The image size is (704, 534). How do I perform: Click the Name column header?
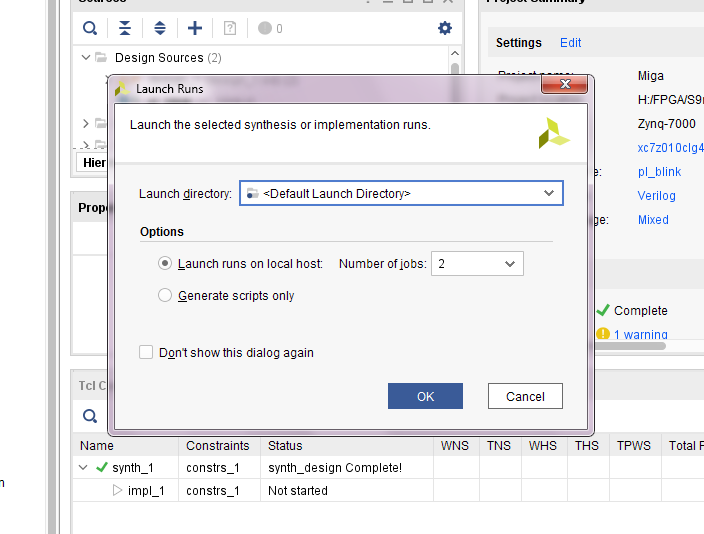click(97, 446)
